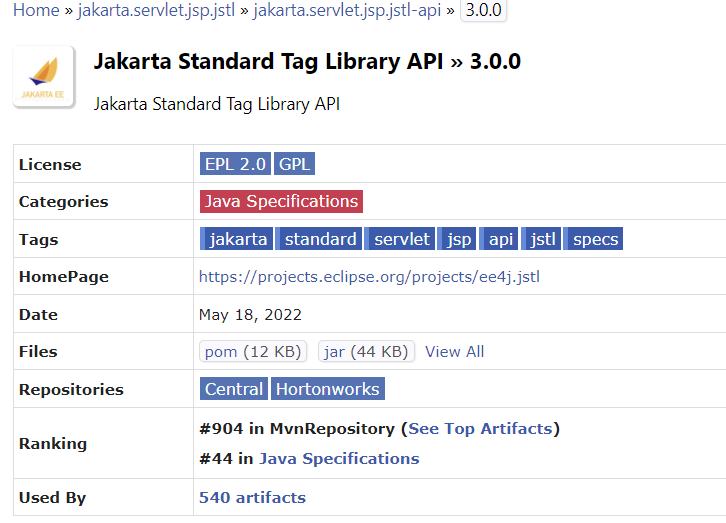726x523 pixels.
Task: Open the Hortonworks repository badge
Action: coord(328,389)
